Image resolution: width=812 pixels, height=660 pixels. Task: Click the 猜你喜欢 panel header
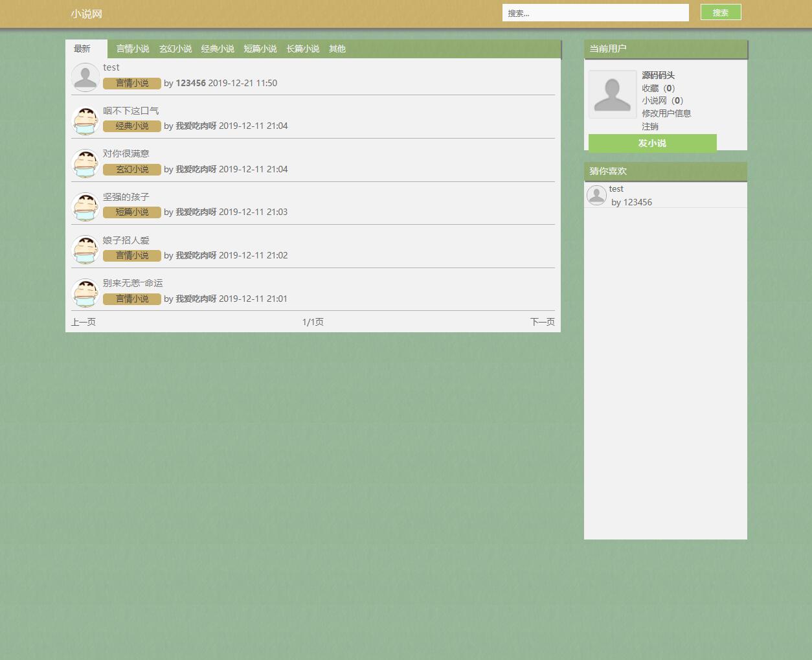666,172
